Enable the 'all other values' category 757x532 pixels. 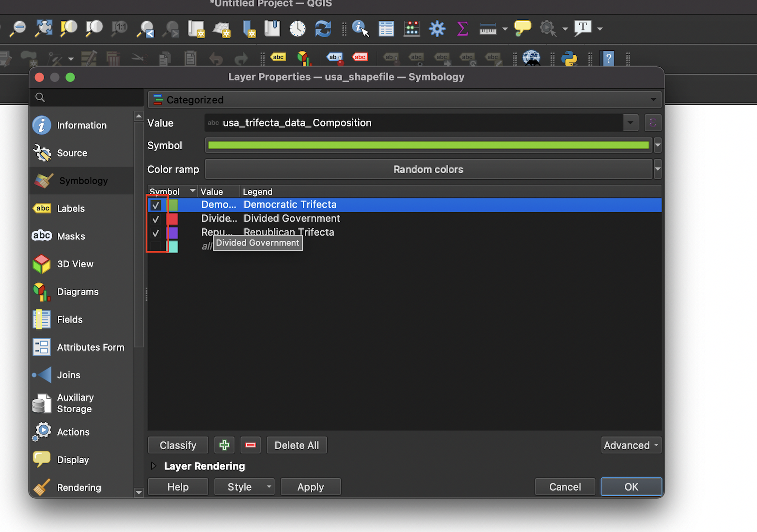click(156, 246)
